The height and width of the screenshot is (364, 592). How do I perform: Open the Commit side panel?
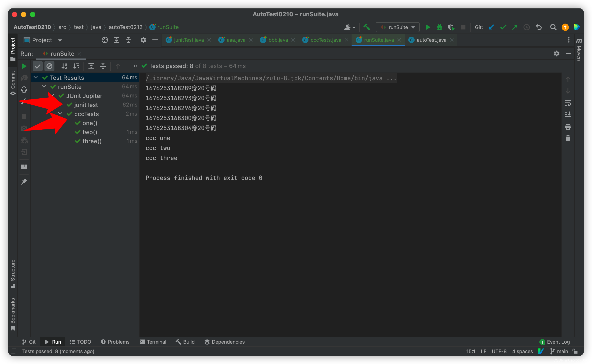[x=13, y=83]
